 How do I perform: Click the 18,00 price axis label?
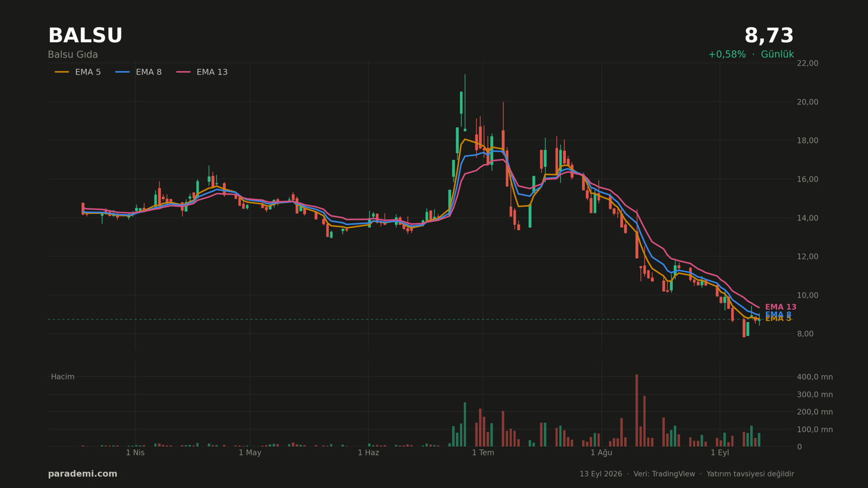(x=807, y=140)
